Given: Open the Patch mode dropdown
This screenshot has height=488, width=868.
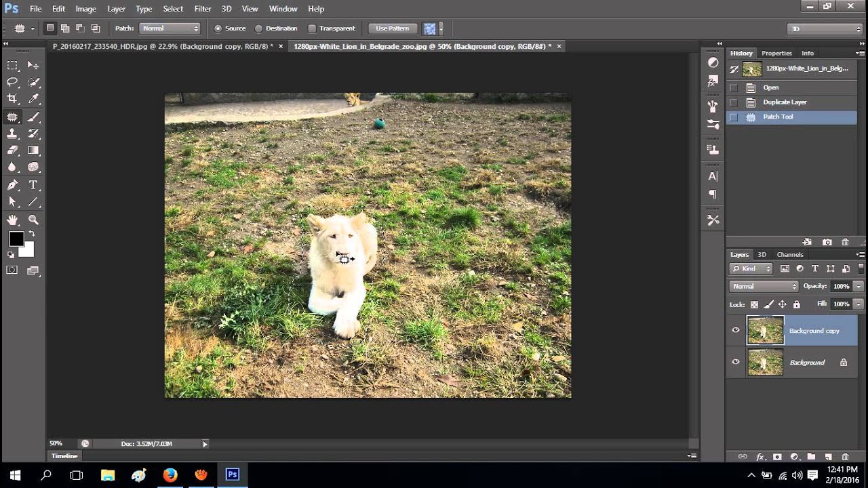Looking at the screenshot, I should [x=170, y=28].
